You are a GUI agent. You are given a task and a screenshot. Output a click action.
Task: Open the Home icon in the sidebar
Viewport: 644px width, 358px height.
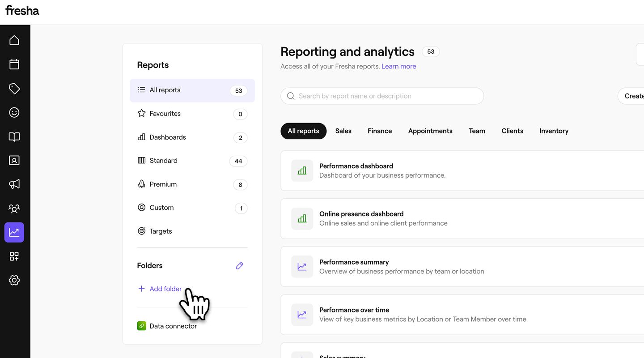point(14,40)
